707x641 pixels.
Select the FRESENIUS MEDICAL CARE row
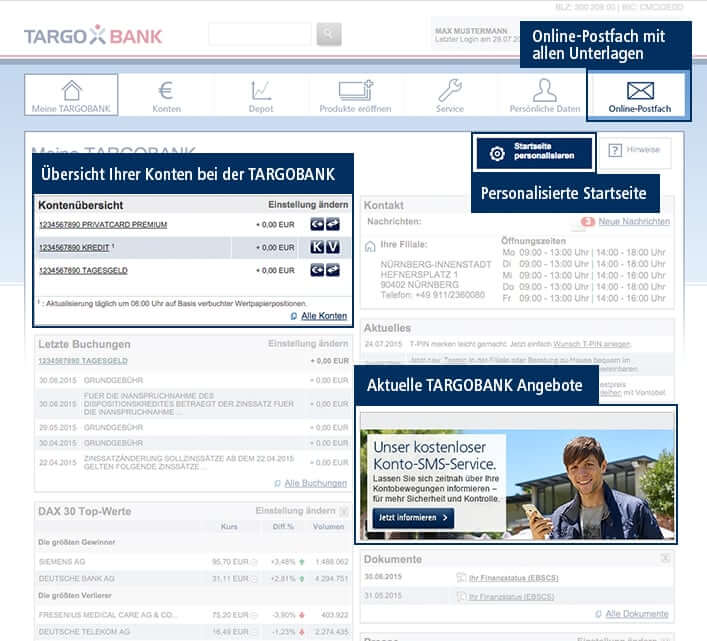click(193, 615)
